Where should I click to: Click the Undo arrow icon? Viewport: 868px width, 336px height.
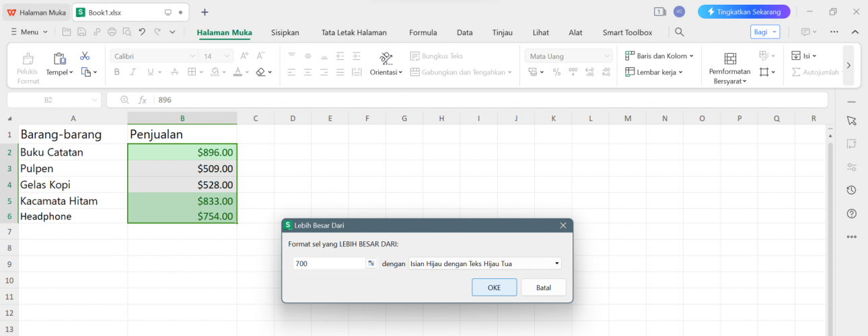click(142, 32)
